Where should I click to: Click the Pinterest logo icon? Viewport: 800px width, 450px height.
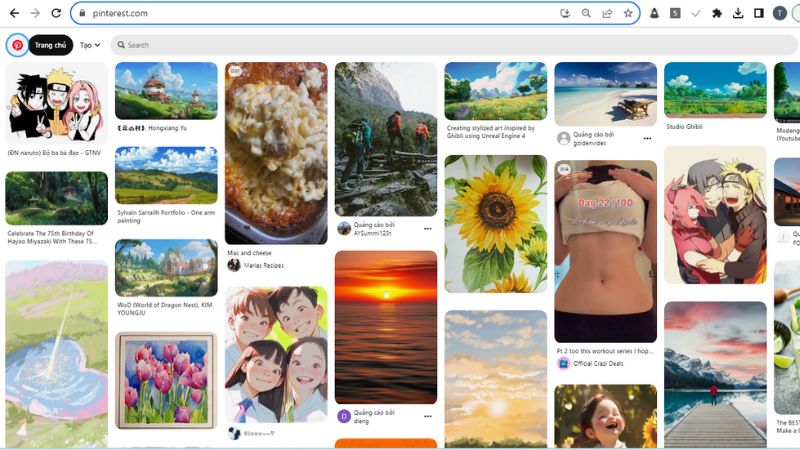coord(17,45)
